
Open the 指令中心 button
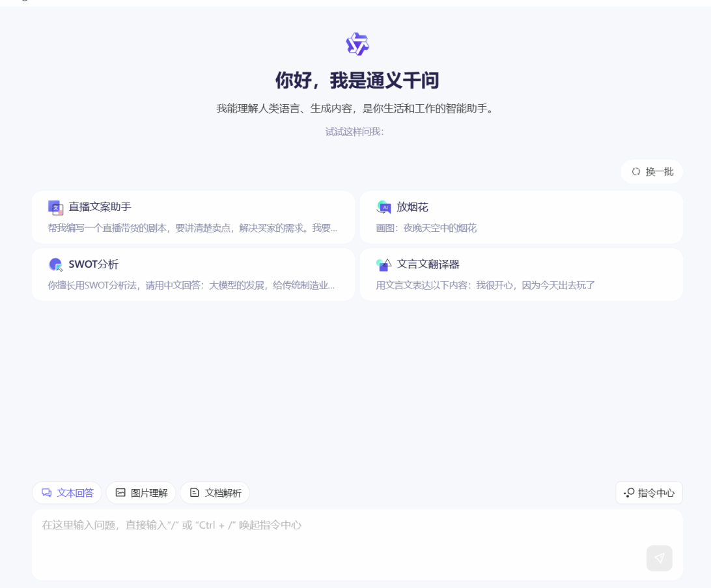[x=649, y=493]
